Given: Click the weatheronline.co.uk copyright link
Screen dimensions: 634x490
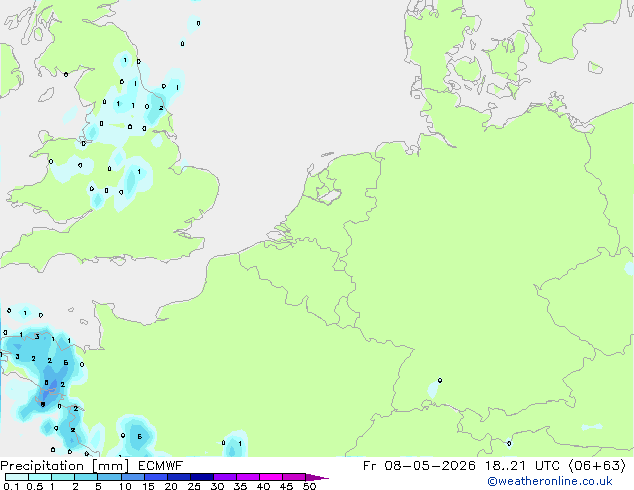Looking at the screenshot, I should pos(550,481).
